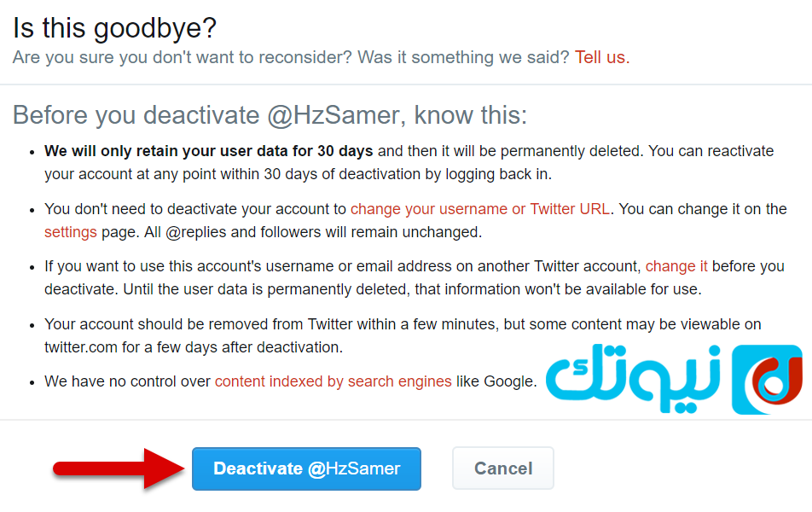Click the '@replies and followers will remain' sentence
Image resolution: width=812 pixels, height=512 pixels.
[x=313, y=232]
